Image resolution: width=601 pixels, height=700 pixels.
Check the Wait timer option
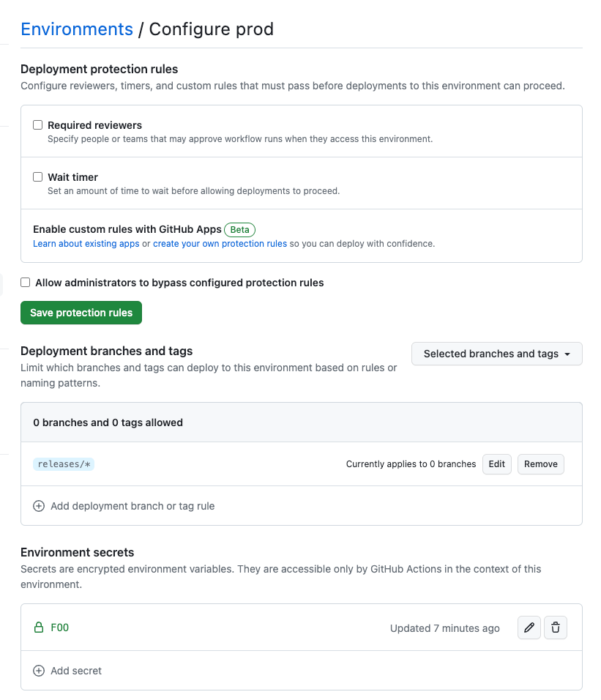click(38, 176)
